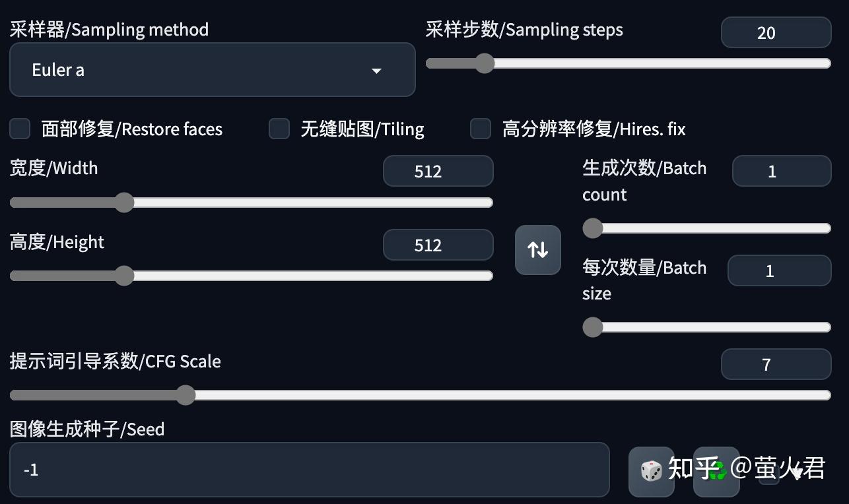Click the CFG Scale slider handle
This screenshot has width=849, height=504.
pyautogui.click(x=185, y=394)
